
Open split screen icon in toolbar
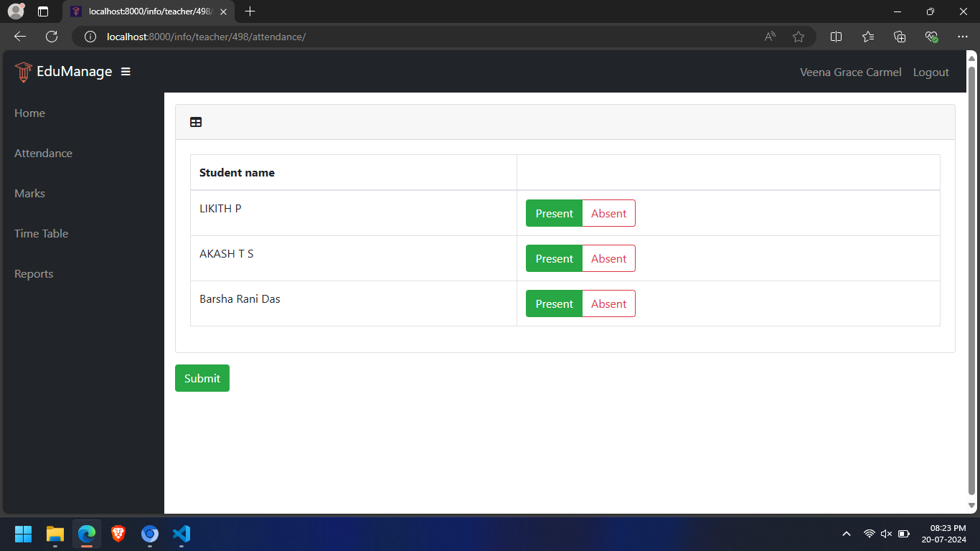[x=836, y=37]
